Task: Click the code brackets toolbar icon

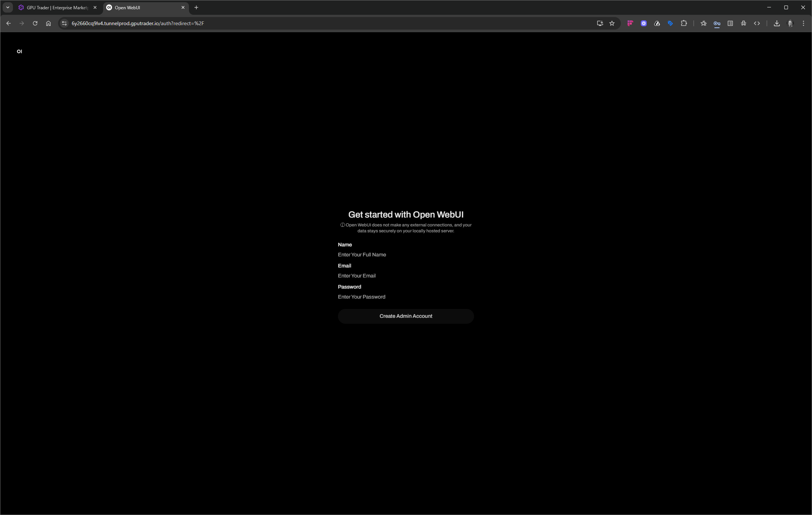Action: 757,23
